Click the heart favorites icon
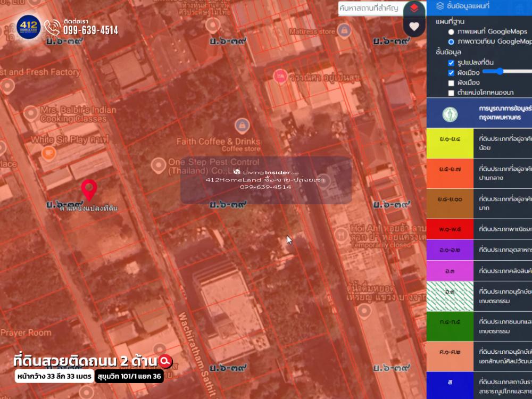This screenshot has width=532, height=399. [x=414, y=26]
